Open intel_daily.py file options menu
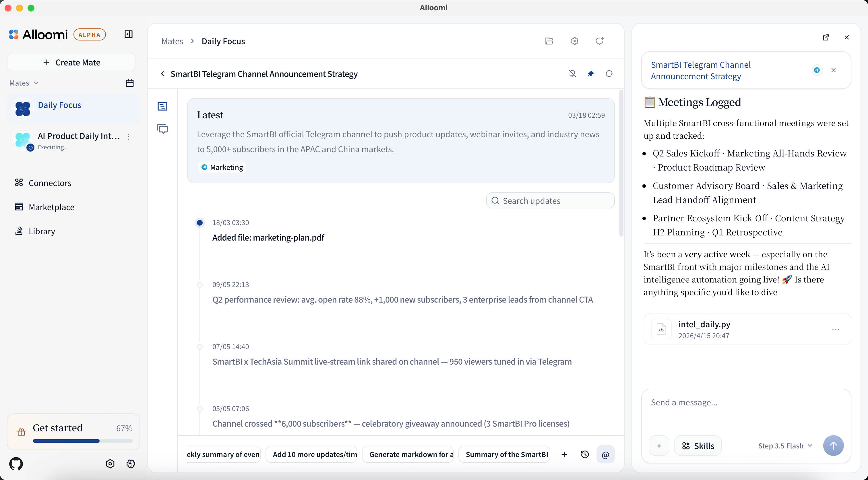Viewport: 868px width, 480px height. [836, 329]
